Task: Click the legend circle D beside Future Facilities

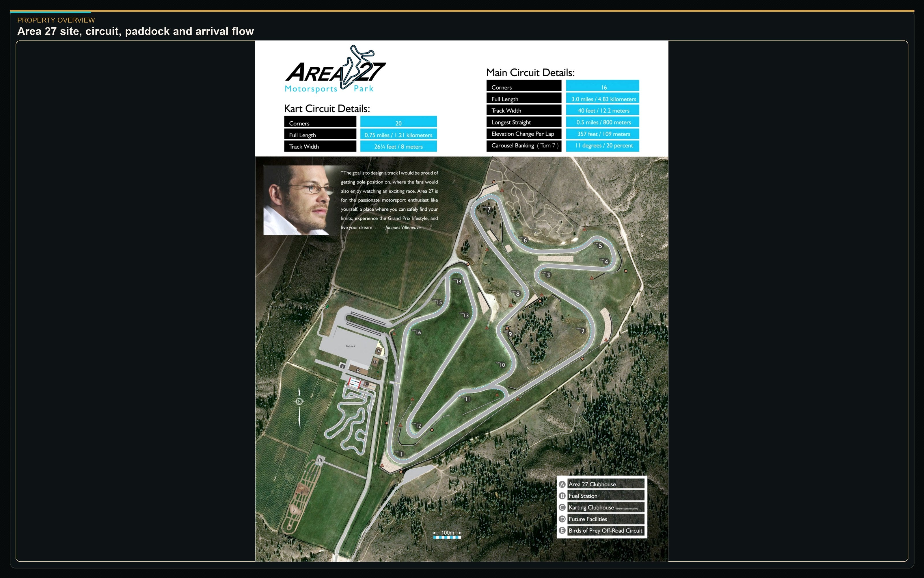Action: (562, 519)
